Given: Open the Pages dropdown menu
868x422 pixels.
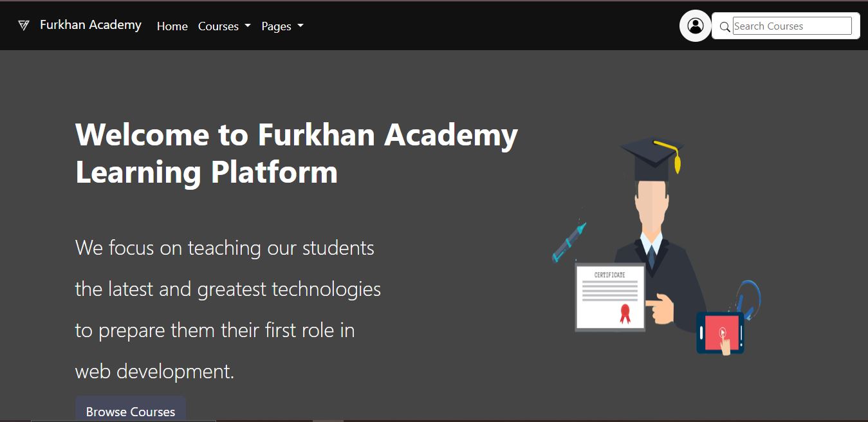Looking at the screenshot, I should (277, 26).
